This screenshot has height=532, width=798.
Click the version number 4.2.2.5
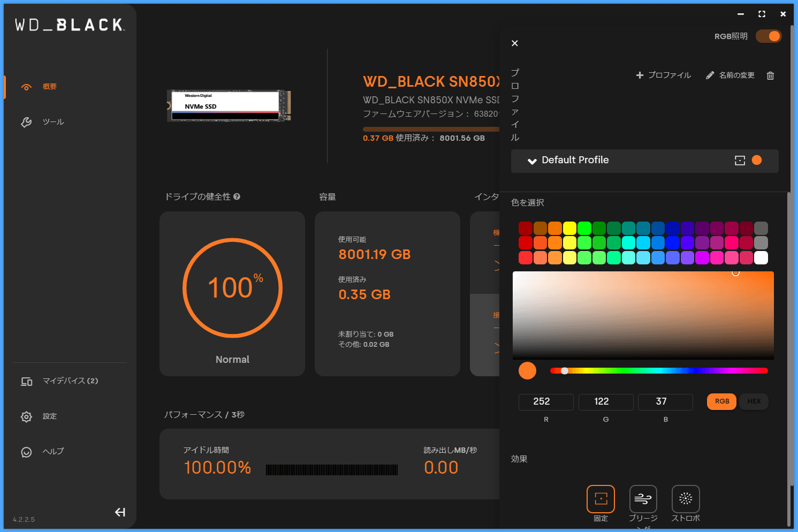pos(24,519)
